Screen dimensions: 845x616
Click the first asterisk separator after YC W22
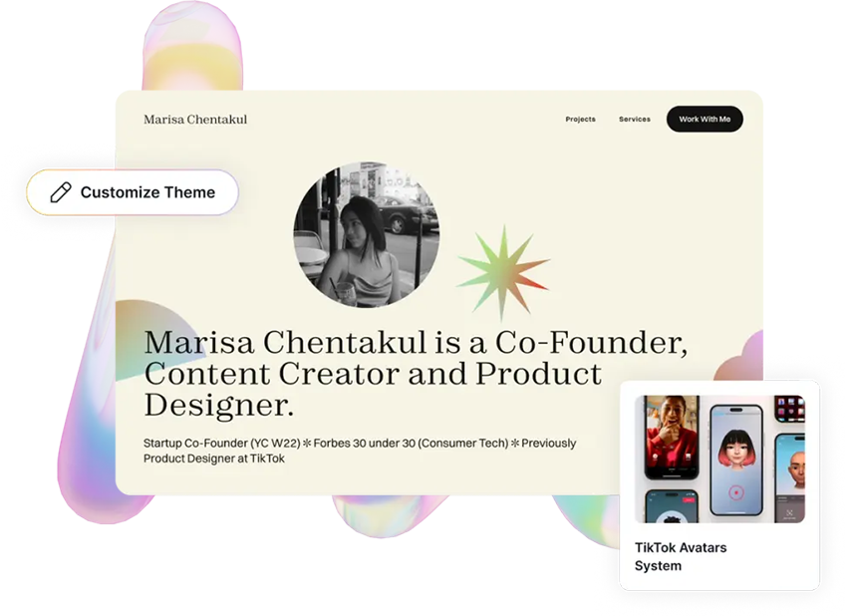coord(307,444)
